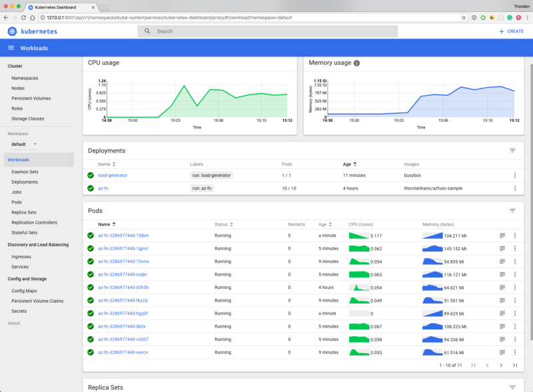Go to next page of pods
Viewport: 533px width, 392px height.
501,365
